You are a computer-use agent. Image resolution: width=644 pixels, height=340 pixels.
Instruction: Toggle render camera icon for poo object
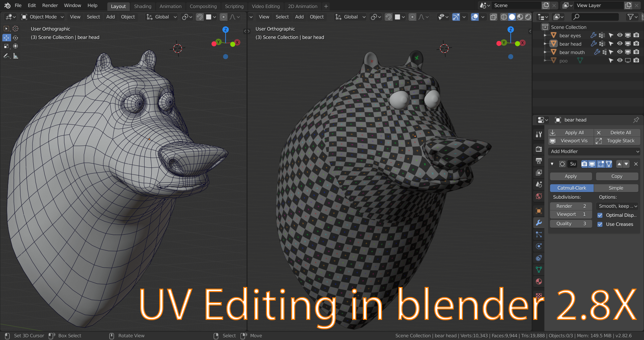tap(636, 60)
